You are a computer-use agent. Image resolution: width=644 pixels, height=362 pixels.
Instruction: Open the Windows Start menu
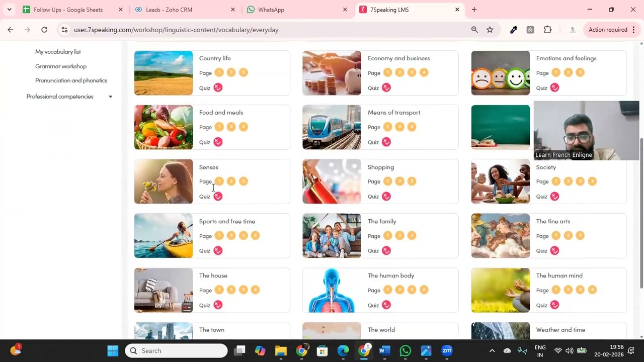pyautogui.click(x=113, y=351)
